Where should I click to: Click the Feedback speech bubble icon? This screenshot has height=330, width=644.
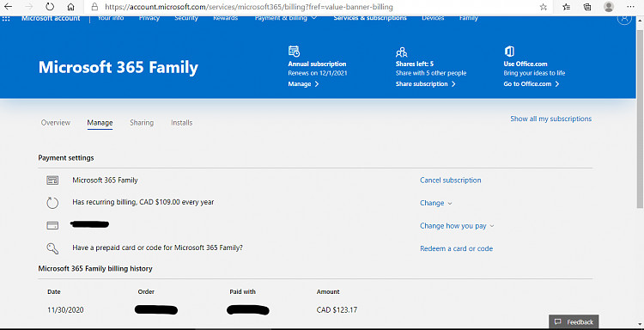(557, 321)
